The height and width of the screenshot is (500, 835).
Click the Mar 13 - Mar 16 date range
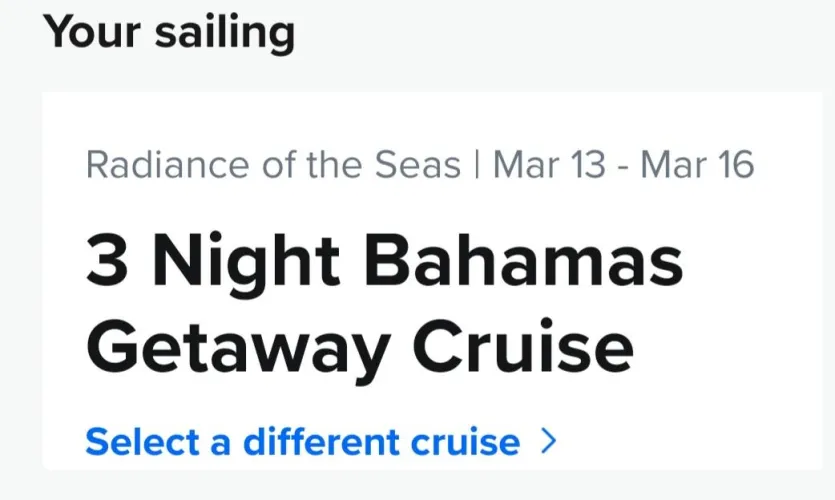click(x=623, y=165)
